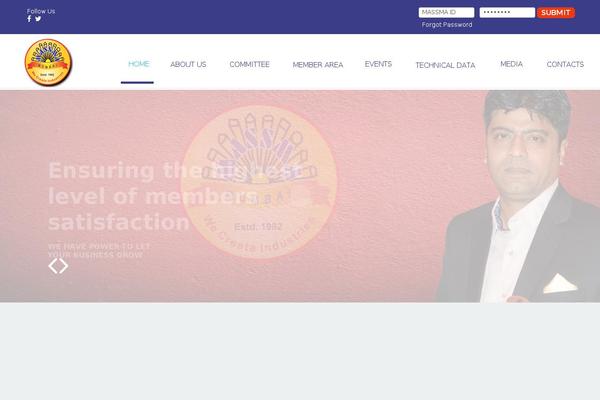Open the MEMBER AREA menu
Viewport: 600px width, 400px height.
[x=318, y=65]
